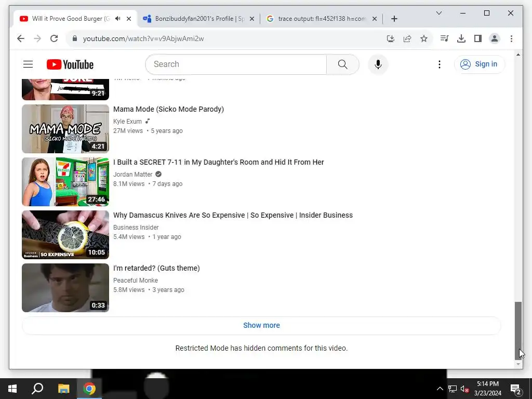The height and width of the screenshot is (399, 532).
Task: Open media controls icon in toolbar
Action: coord(445,38)
